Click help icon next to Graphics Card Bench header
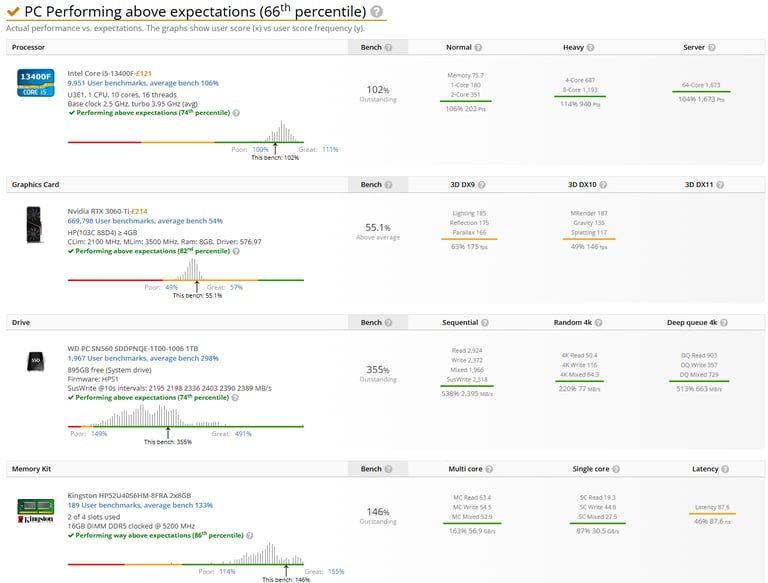Viewport: 768px width, 583px height. 388,185
